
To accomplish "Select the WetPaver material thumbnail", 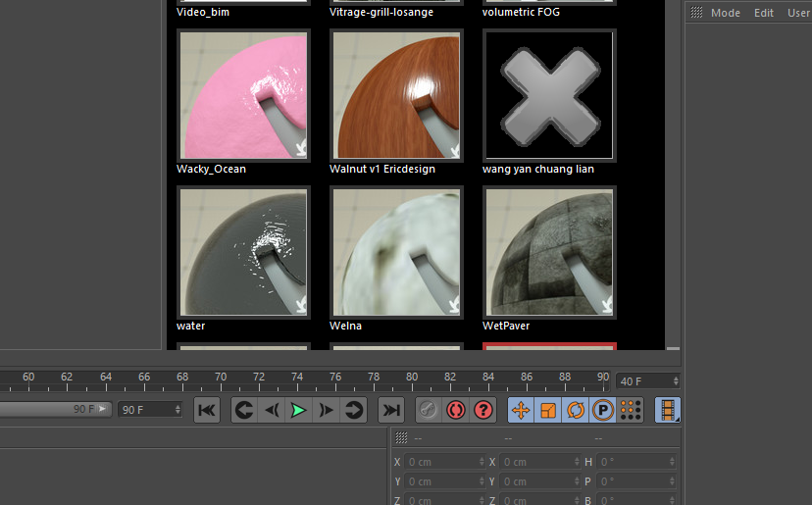I will click(549, 252).
